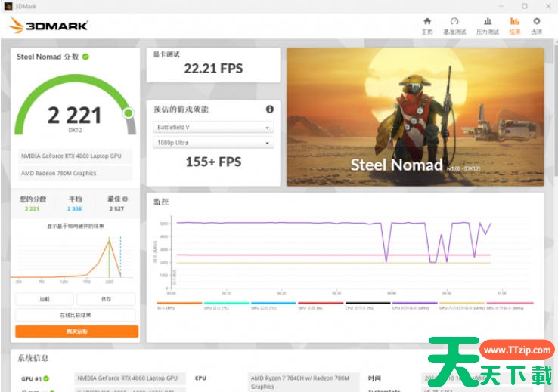Expand the Battlefield V game dropdown
Screen dimensions: 558x392
click(212, 128)
